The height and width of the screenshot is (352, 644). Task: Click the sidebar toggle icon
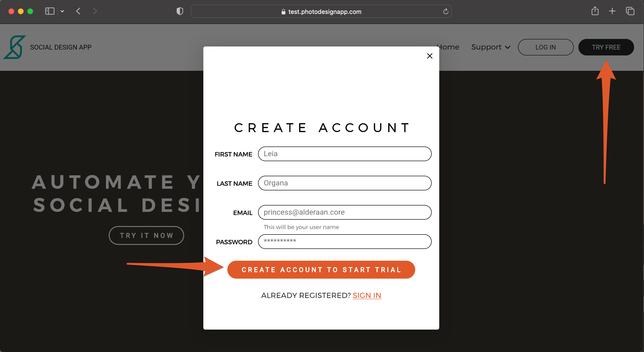[49, 11]
